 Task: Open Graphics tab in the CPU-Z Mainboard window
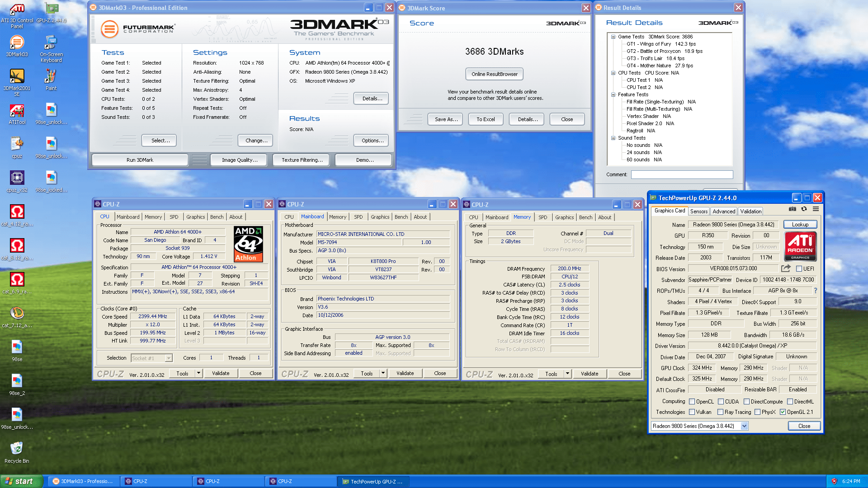(380, 217)
